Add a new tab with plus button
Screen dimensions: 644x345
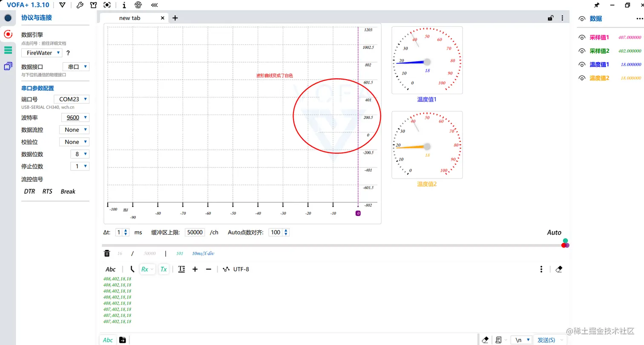point(175,18)
